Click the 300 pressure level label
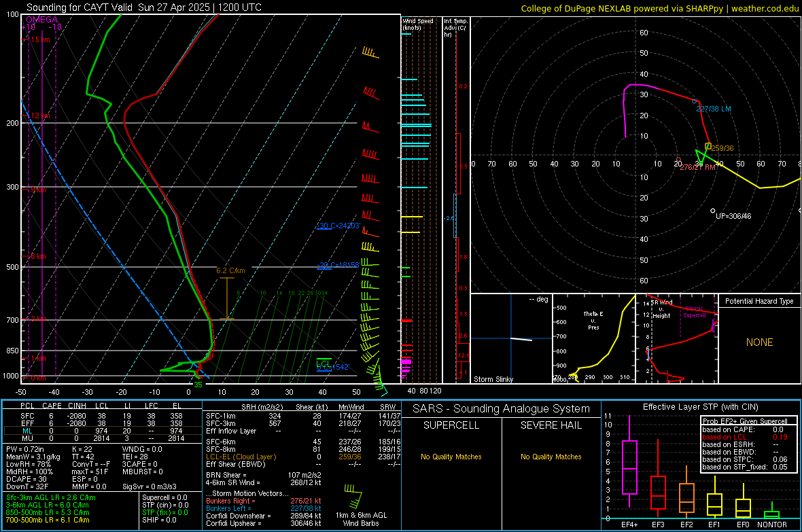802x532 pixels. click(12, 188)
